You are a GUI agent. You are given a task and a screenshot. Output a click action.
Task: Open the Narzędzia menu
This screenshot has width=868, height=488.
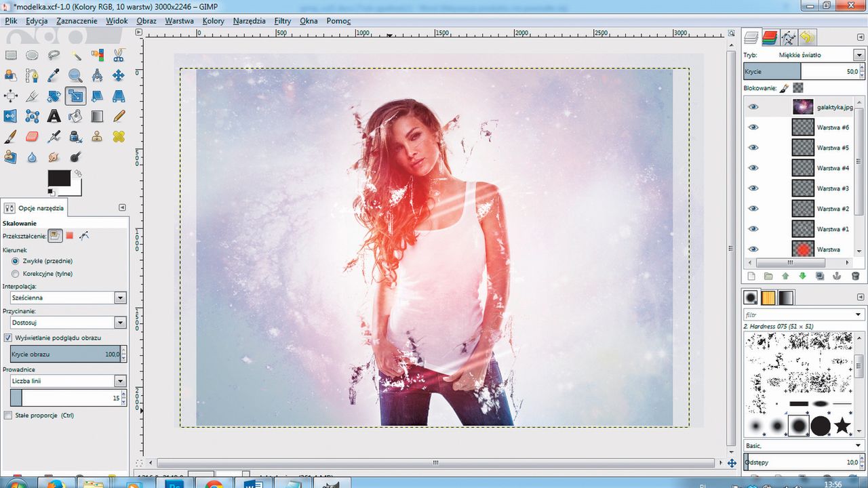(x=249, y=21)
